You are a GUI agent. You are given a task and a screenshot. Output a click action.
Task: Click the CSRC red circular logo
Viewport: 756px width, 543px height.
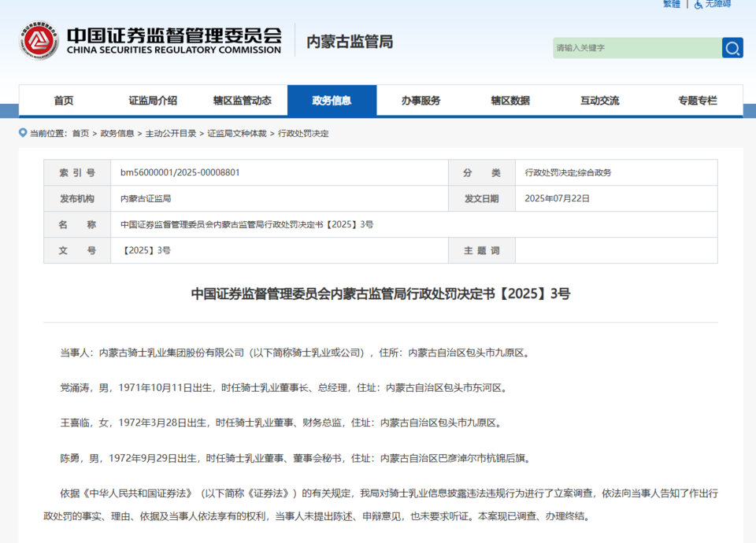tap(39, 41)
